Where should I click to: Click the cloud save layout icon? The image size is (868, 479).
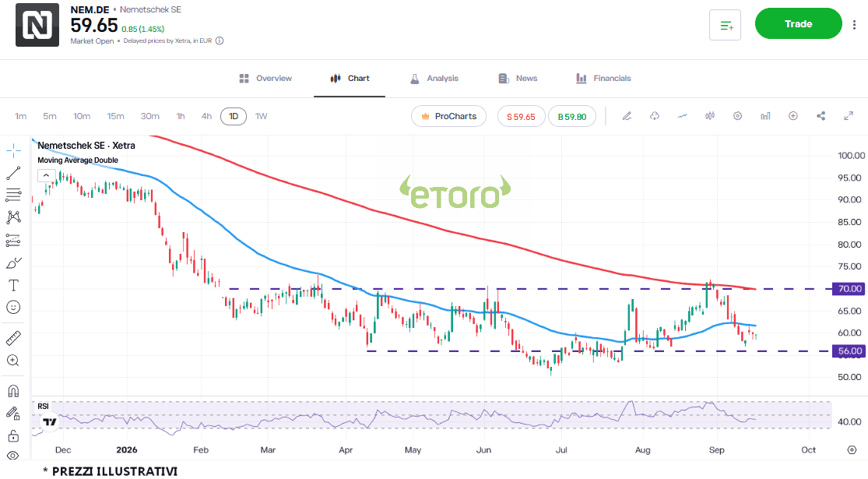tap(655, 116)
